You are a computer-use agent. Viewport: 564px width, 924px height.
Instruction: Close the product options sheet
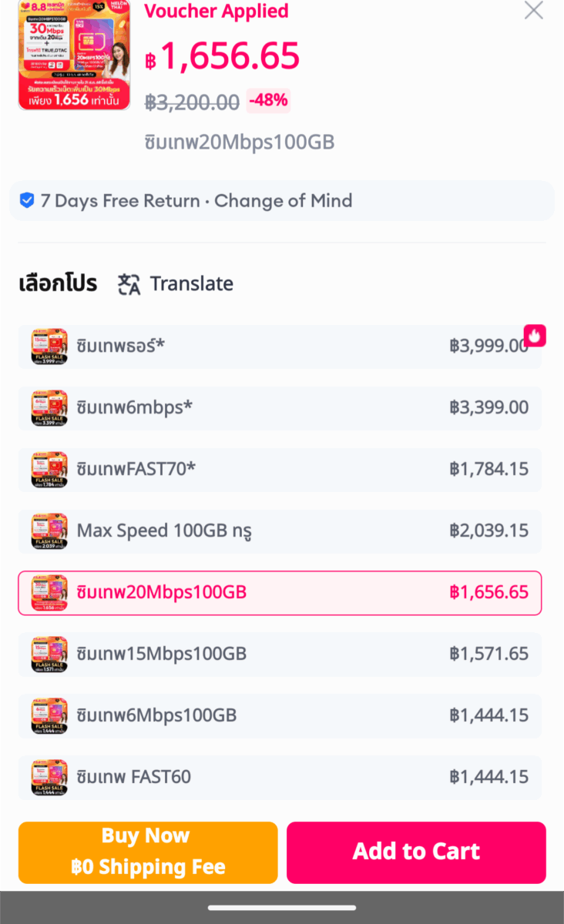pos(533,10)
